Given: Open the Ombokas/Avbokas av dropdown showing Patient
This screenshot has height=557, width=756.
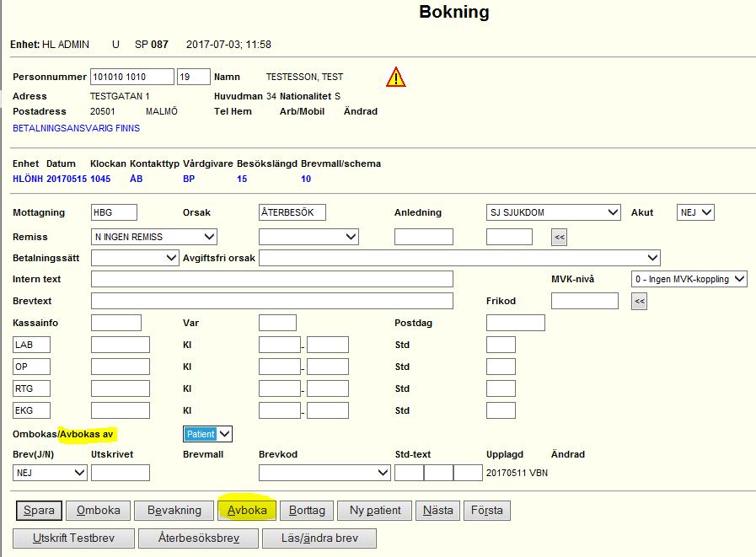Looking at the screenshot, I should 208,434.
